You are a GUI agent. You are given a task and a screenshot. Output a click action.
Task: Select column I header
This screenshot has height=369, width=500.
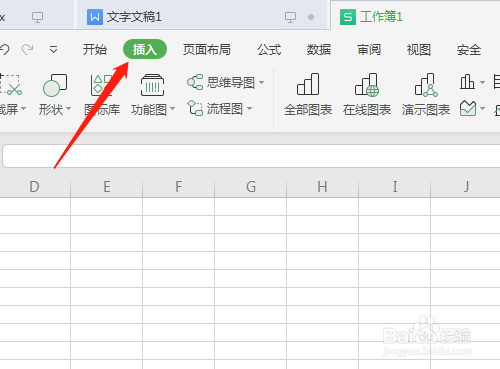(x=395, y=187)
